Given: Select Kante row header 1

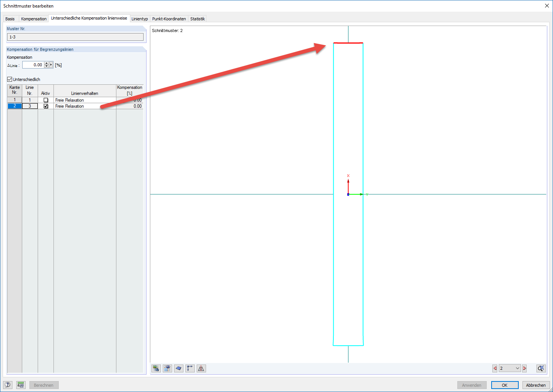Looking at the screenshot, I should point(15,100).
